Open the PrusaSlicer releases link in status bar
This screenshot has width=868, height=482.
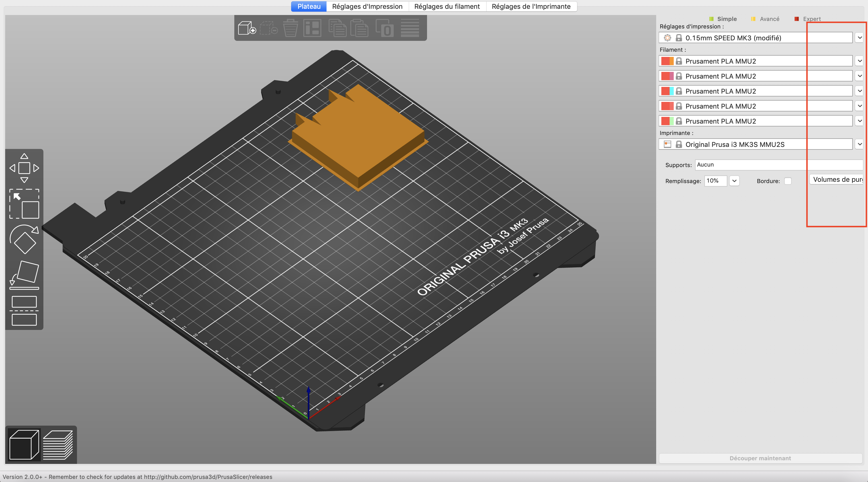(208, 477)
